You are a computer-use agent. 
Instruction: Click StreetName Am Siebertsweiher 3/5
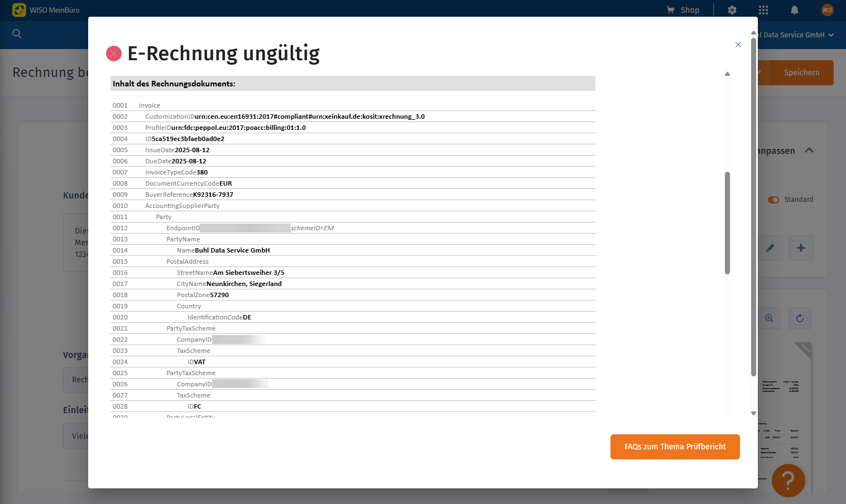pyautogui.click(x=230, y=273)
